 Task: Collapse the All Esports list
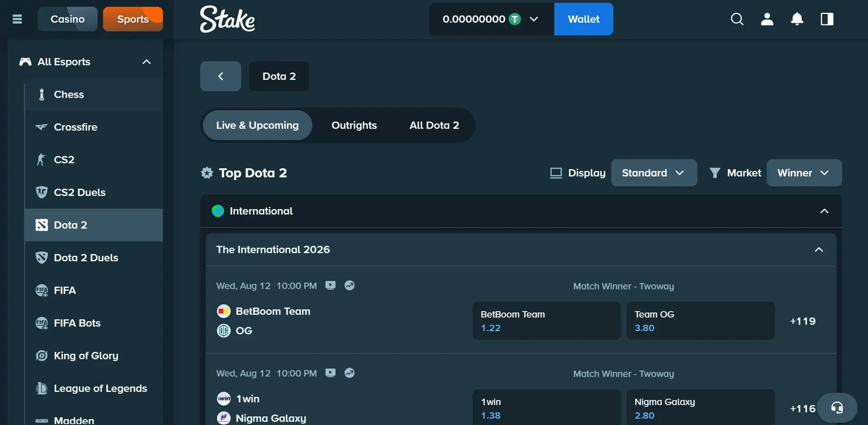click(146, 62)
